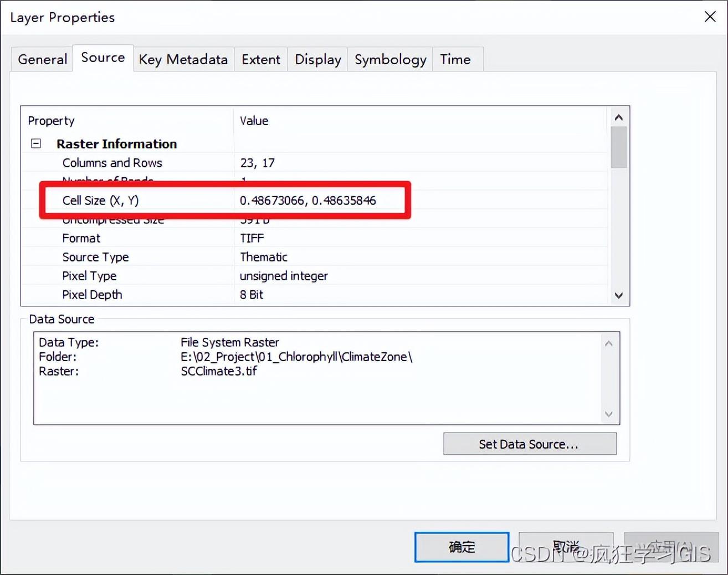Select the Source tab
This screenshot has height=575, width=728.
tap(103, 58)
